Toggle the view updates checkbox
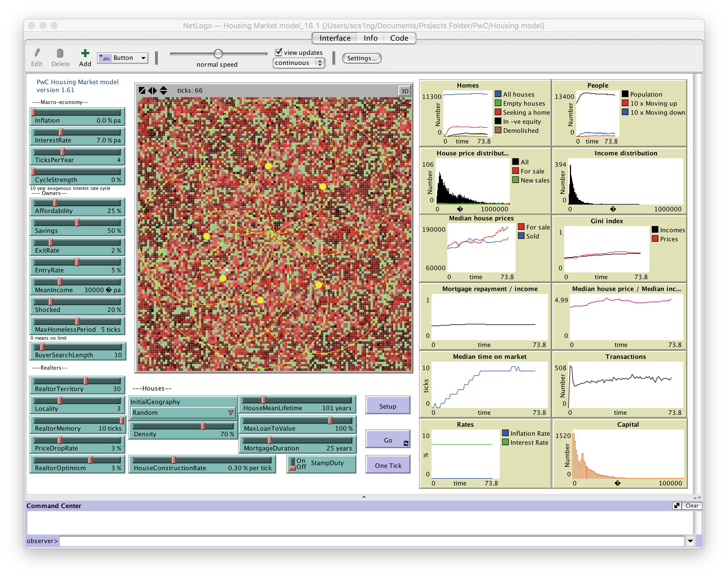Viewport: 728px width, 577px height. (x=278, y=52)
